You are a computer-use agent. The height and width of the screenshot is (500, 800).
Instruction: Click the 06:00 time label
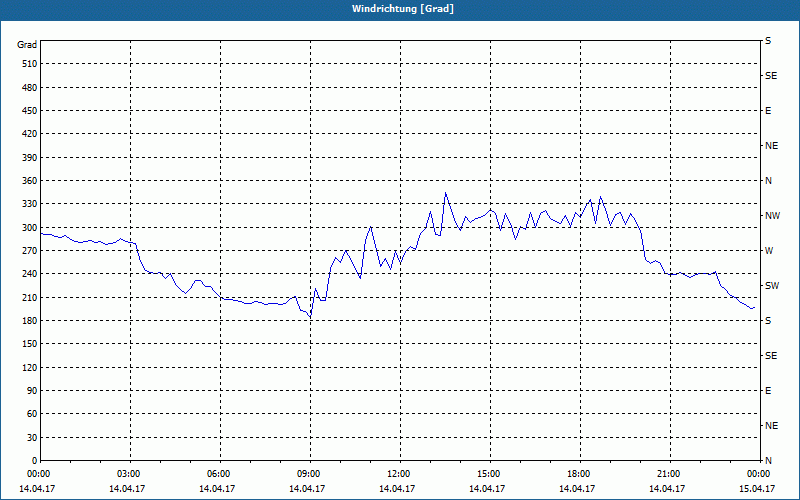218,474
